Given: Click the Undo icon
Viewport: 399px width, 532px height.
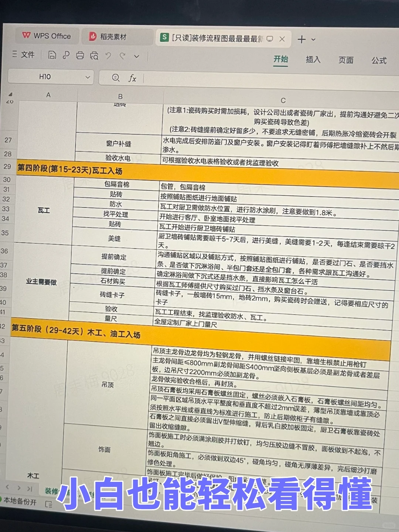Looking at the screenshot, I should pyautogui.click(x=108, y=55).
